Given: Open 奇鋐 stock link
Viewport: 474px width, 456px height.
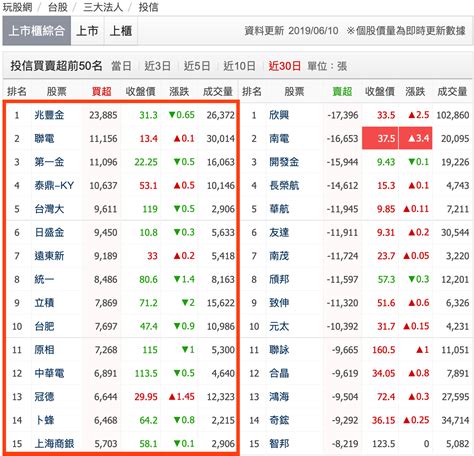Looking at the screenshot, I should click(x=279, y=420).
